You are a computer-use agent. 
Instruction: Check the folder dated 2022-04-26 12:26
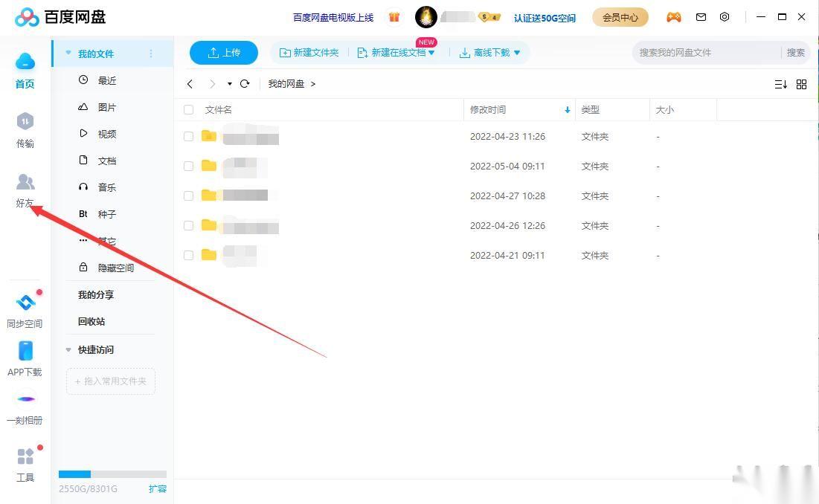pos(188,225)
